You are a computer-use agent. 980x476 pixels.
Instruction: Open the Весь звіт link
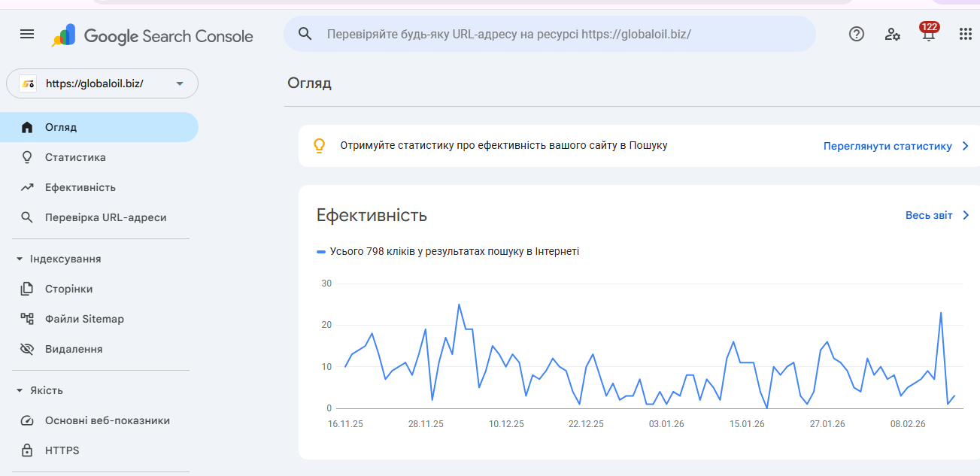click(929, 215)
